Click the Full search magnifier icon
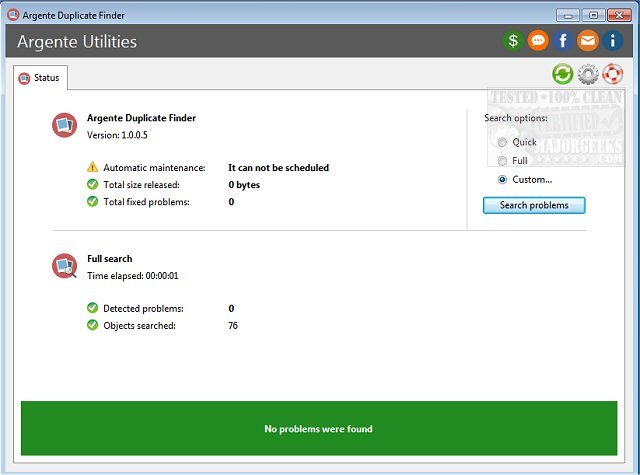Image resolution: width=640 pixels, height=475 pixels. 65,266
